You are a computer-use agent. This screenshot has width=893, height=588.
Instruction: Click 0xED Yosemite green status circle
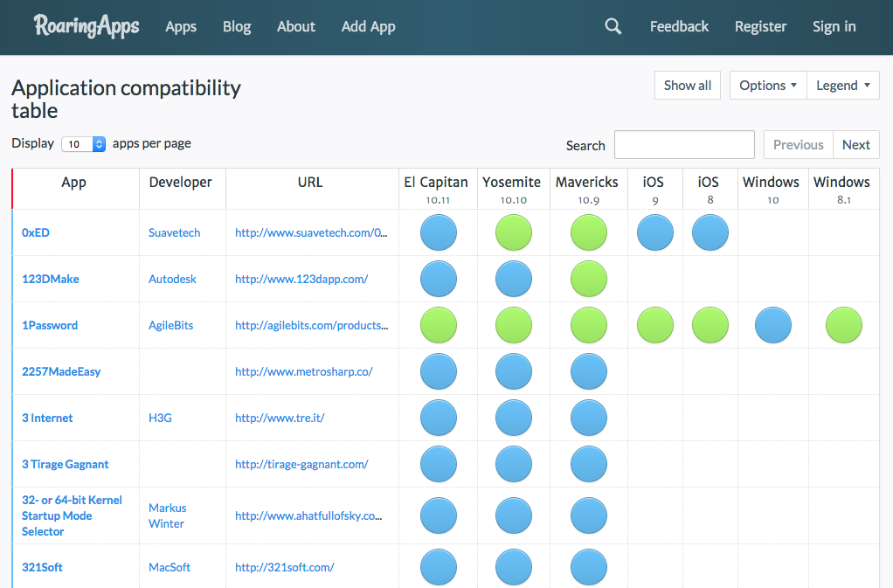click(x=514, y=232)
